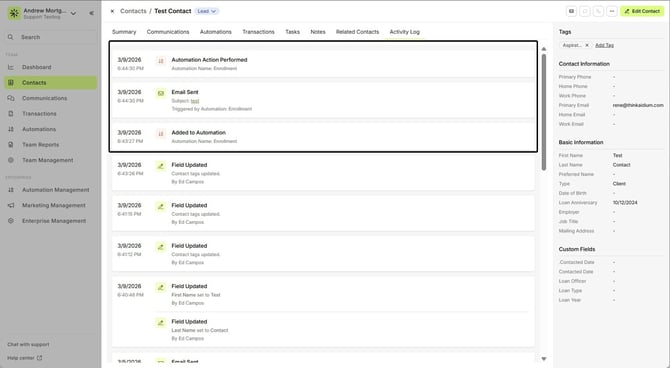Screen dimensions: 670x368
Task: Open the Enterprise Management sidebar item
Action: (50, 221)
